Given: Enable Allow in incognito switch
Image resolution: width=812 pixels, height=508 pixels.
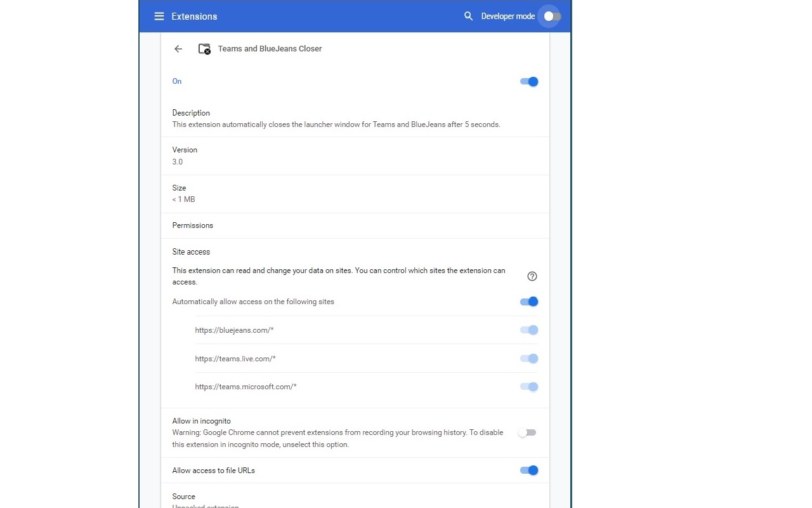Looking at the screenshot, I should coord(527,432).
